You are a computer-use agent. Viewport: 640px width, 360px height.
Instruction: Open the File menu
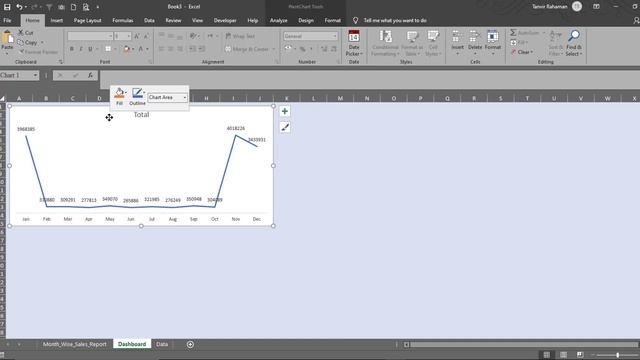[7, 20]
